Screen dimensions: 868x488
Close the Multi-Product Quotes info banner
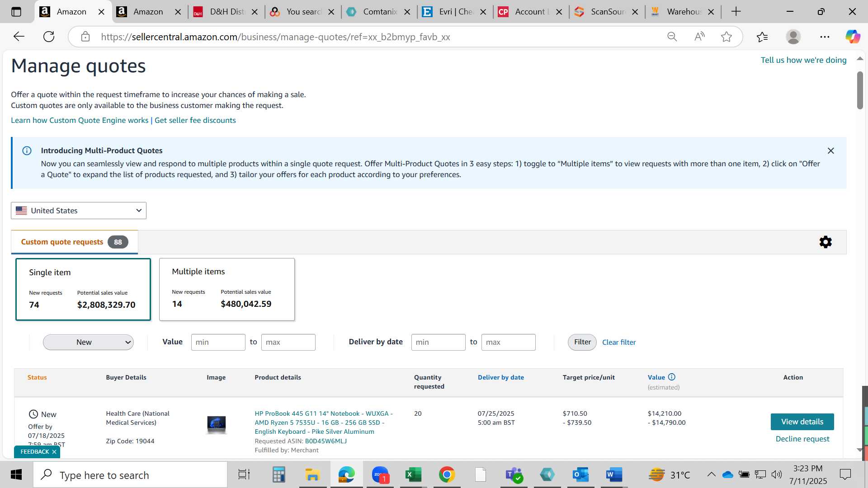point(830,151)
